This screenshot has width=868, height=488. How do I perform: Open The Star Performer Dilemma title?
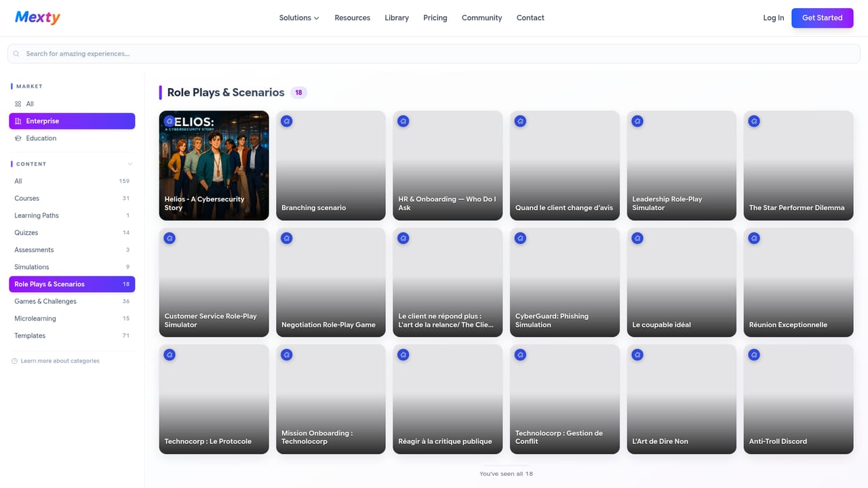[x=797, y=208]
